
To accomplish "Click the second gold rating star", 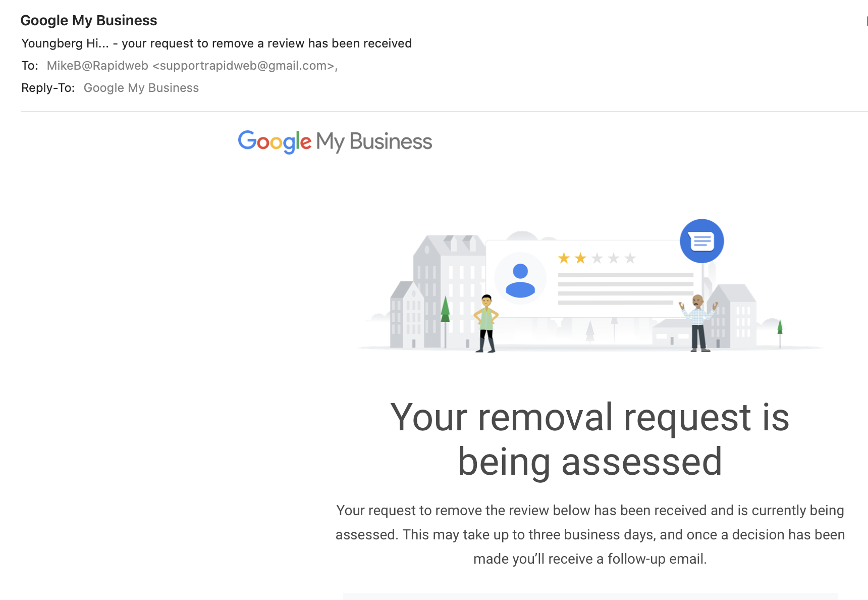I will [x=580, y=259].
